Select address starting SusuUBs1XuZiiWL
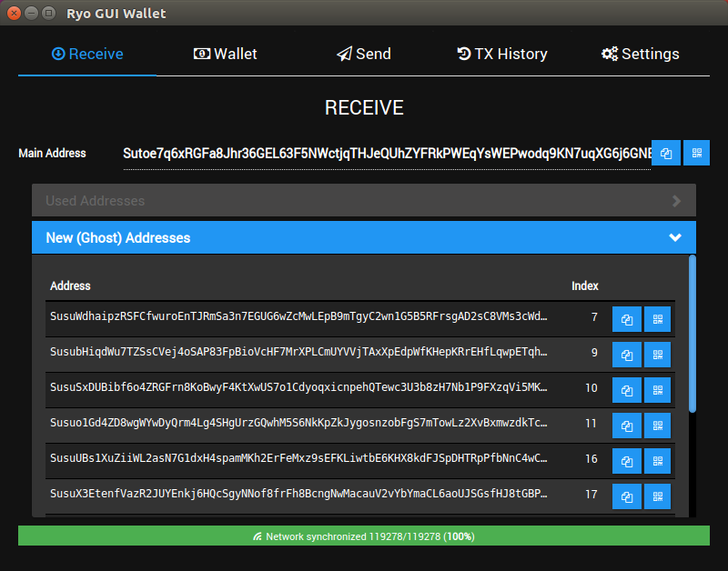 point(298,458)
